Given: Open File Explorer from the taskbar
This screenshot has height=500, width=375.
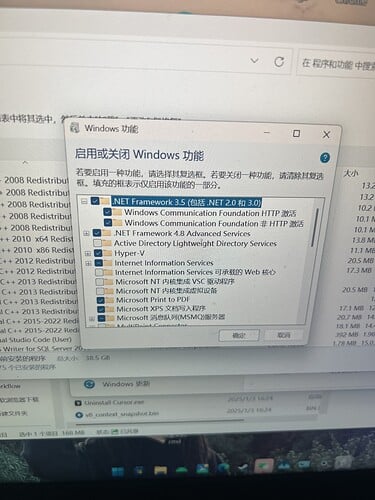Looking at the screenshot, I should coord(160,470).
